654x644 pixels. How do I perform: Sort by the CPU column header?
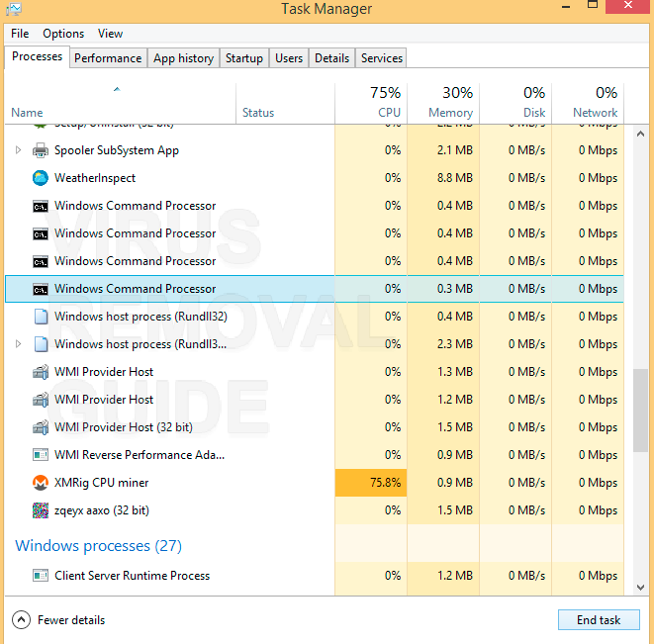pyautogui.click(x=371, y=104)
